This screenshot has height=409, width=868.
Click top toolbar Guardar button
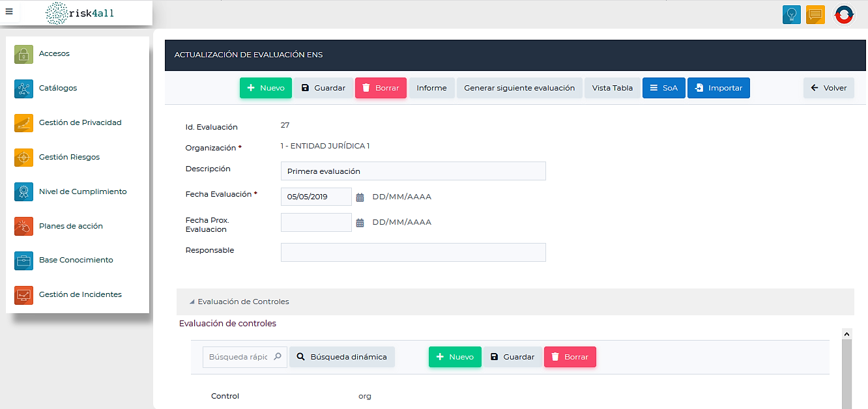click(323, 88)
